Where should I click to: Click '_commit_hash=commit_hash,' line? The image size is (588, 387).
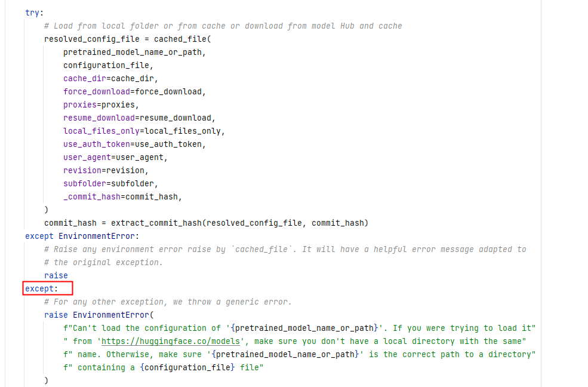click(x=122, y=196)
